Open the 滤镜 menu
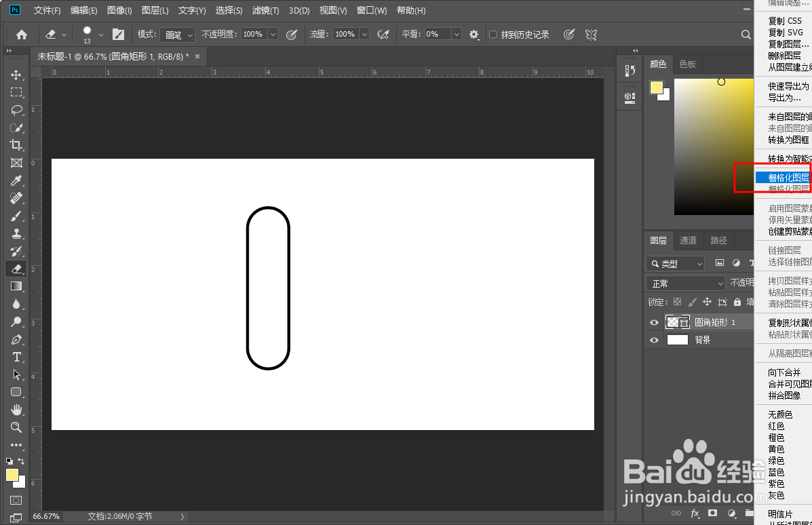The image size is (812, 525). (x=265, y=10)
